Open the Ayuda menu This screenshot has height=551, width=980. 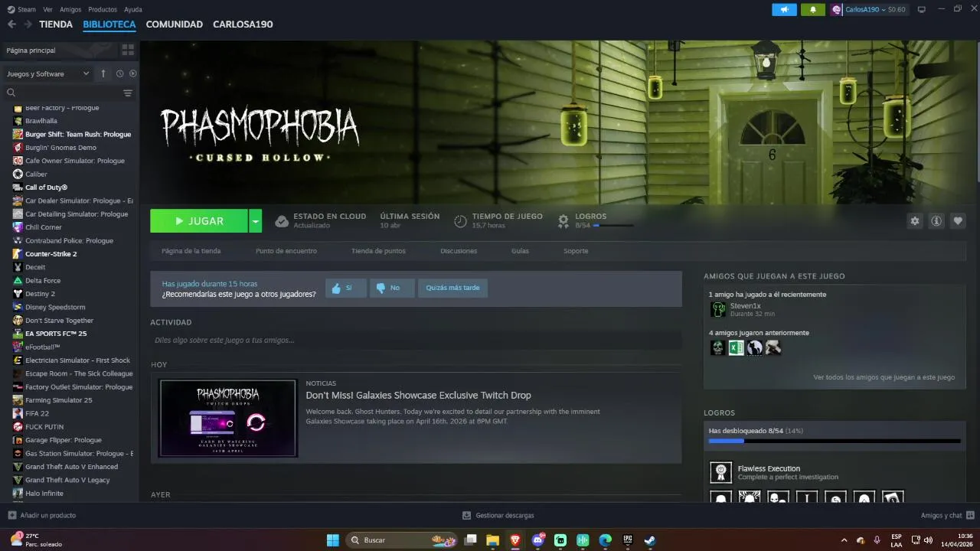pos(133,9)
